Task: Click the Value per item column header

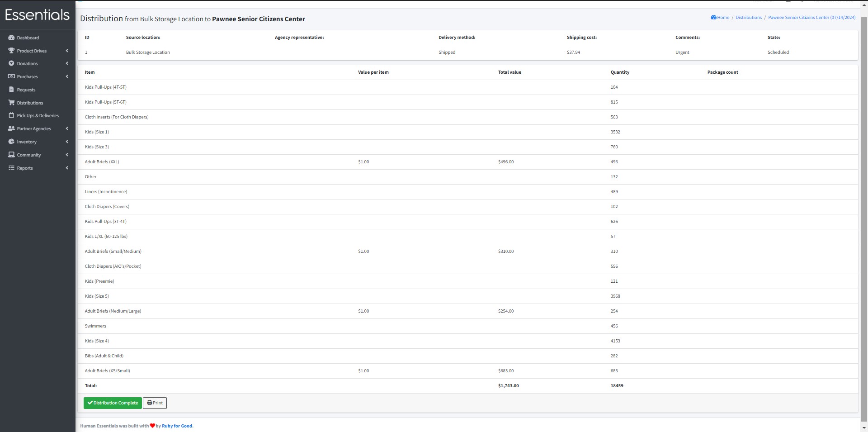Action: pyautogui.click(x=373, y=72)
